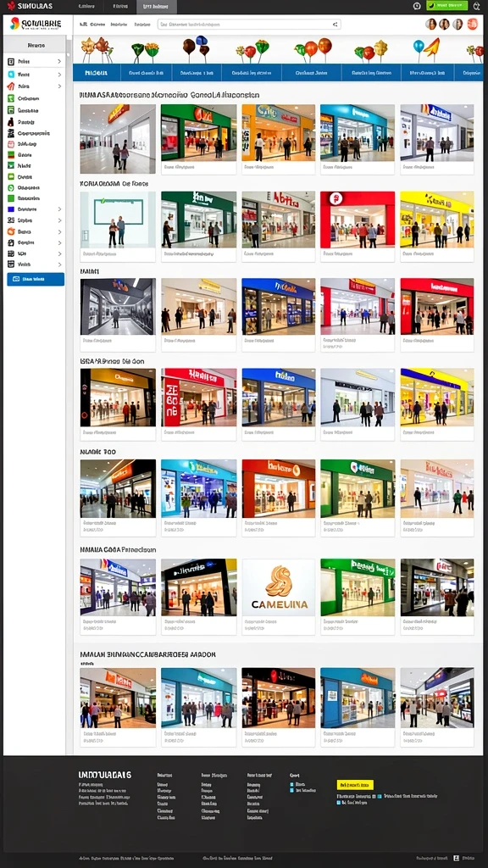Select the bold first tab of blue navigation bar

click(97, 73)
